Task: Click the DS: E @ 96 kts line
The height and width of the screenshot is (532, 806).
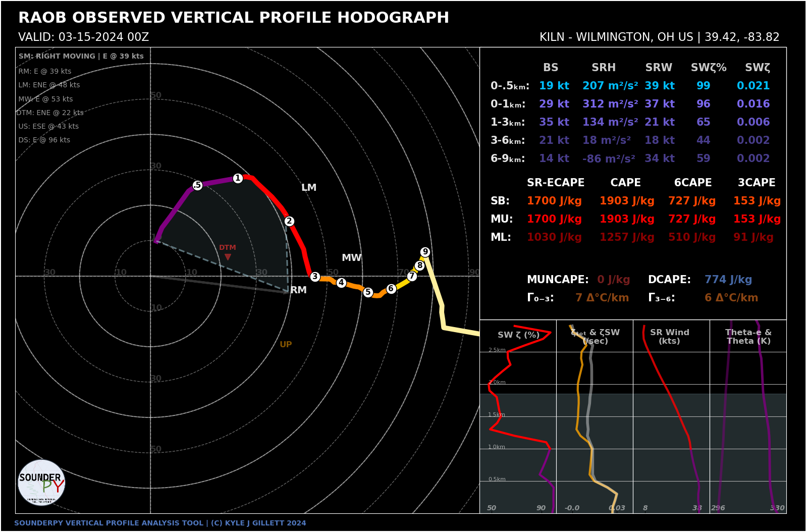Action: 44,140
